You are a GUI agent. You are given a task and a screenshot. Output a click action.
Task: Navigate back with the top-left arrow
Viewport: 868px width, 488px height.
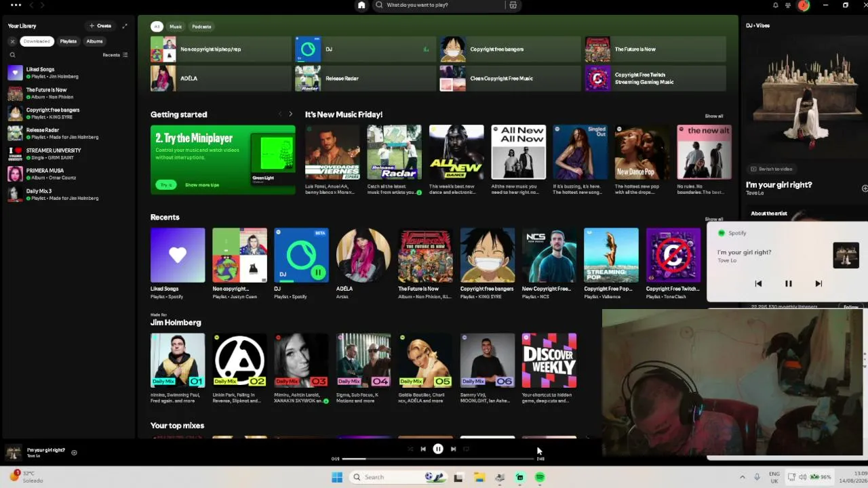coord(31,5)
